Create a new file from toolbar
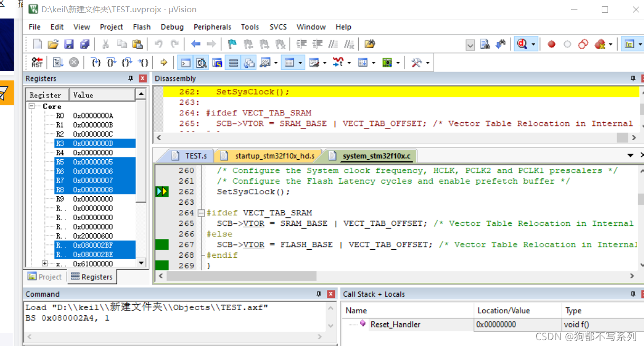Screen dimensions: 644x346 pos(38,44)
